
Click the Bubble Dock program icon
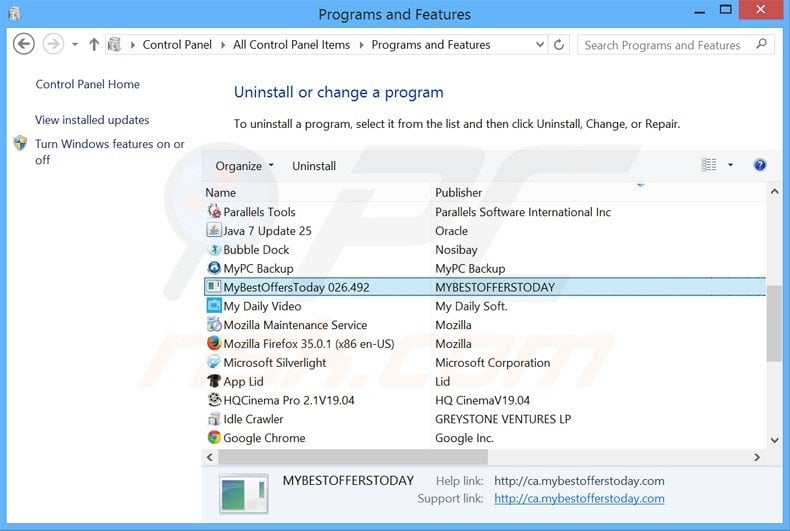point(214,249)
